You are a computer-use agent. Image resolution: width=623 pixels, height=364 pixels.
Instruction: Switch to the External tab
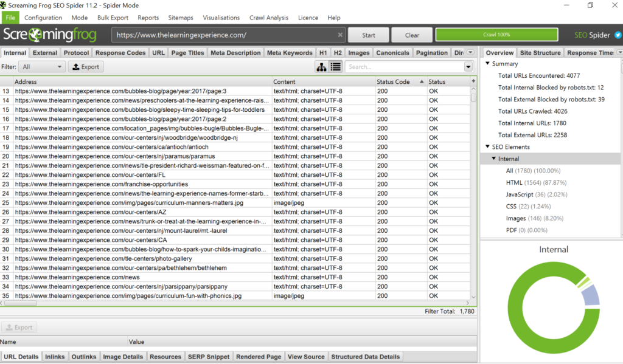coord(45,53)
